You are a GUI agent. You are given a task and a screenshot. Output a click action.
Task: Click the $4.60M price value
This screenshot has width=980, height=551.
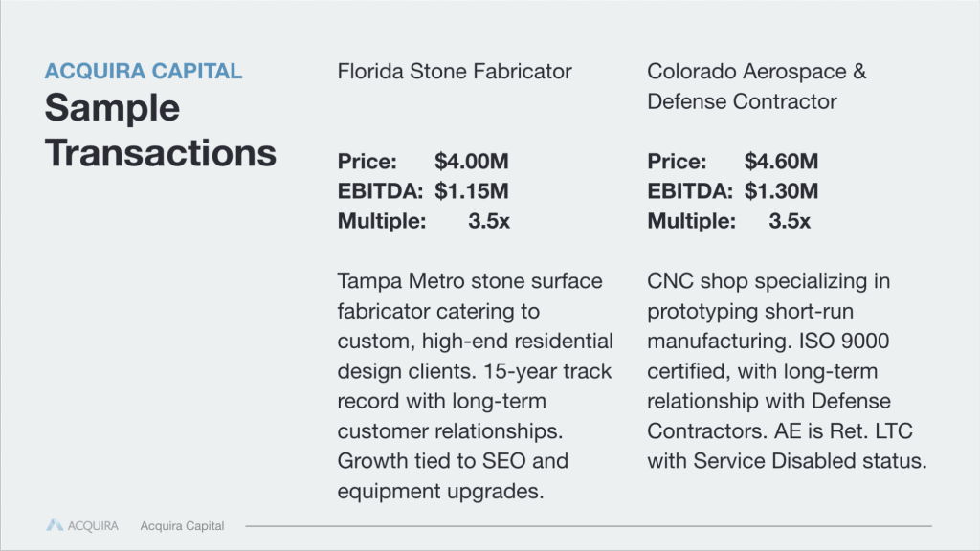pyautogui.click(x=781, y=161)
